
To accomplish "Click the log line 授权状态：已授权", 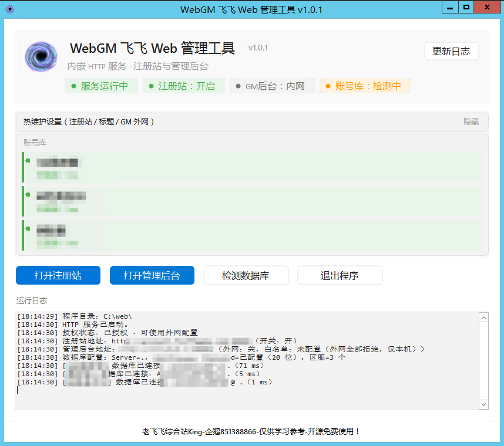I will (x=107, y=333).
